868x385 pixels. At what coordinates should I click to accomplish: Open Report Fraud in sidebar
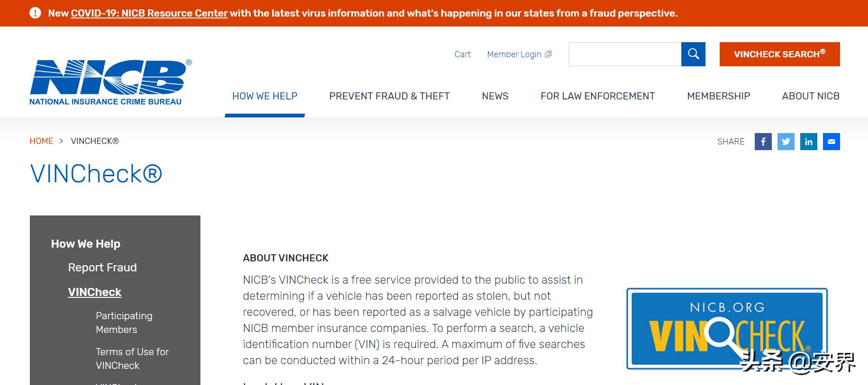point(102,268)
